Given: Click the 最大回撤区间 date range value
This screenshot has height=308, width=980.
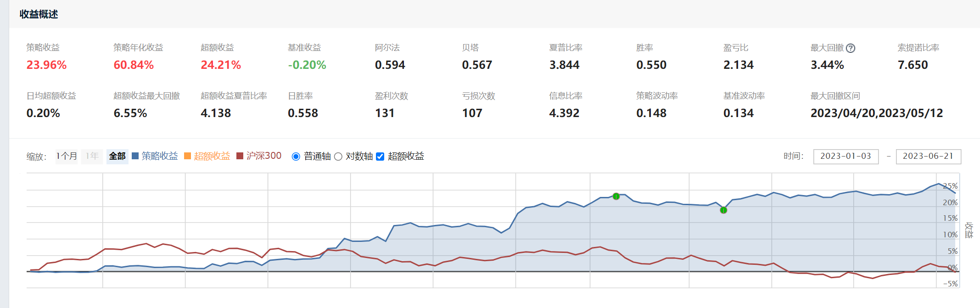Looking at the screenshot, I should tap(876, 113).
